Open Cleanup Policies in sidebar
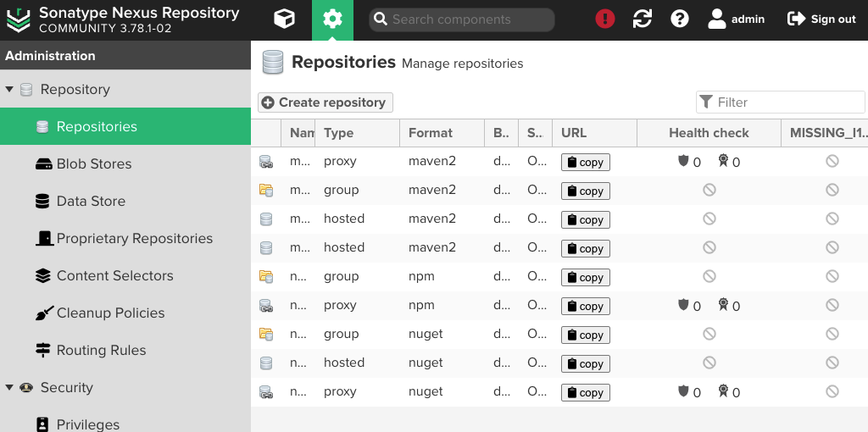The width and height of the screenshot is (868, 432). (125, 313)
